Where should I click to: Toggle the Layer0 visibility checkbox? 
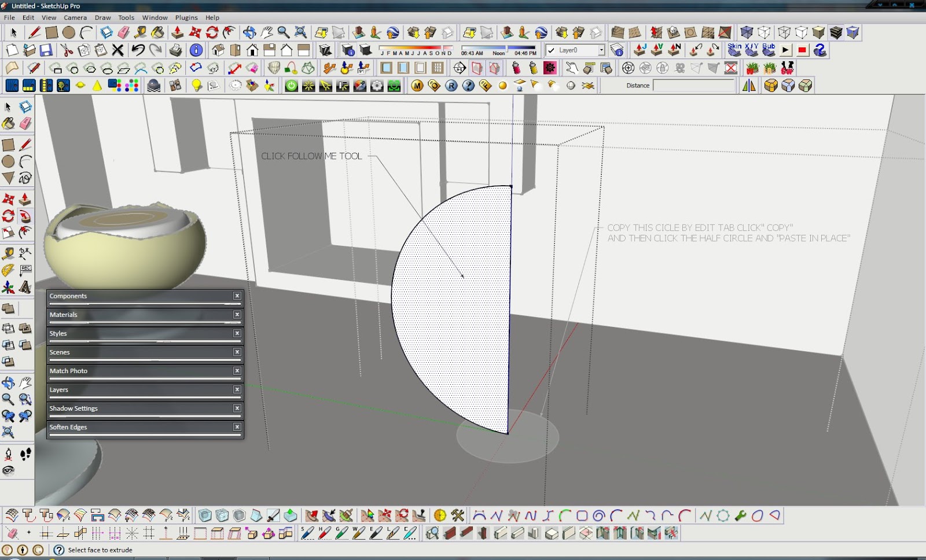click(550, 51)
